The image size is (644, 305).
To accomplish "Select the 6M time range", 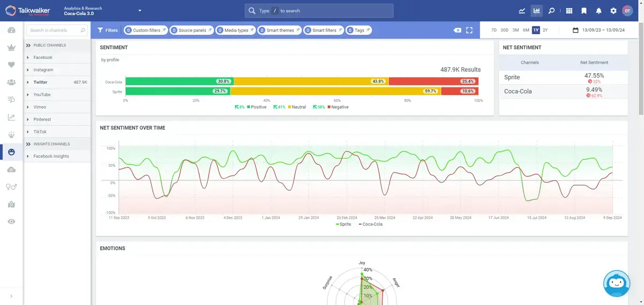I will (x=526, y=30).
